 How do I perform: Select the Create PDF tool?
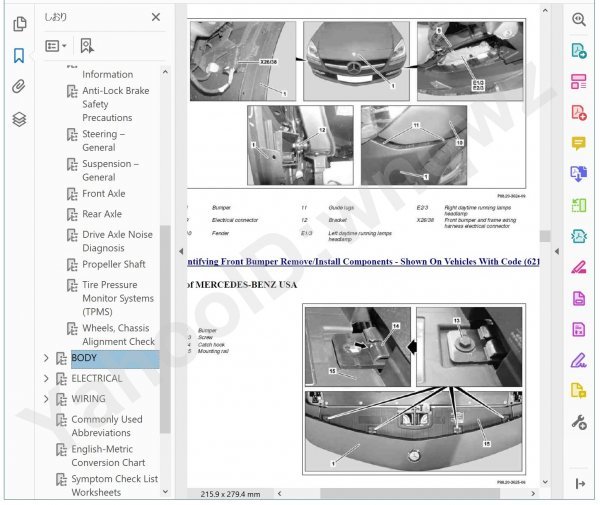pyautogui.click(x=579, y=113)
